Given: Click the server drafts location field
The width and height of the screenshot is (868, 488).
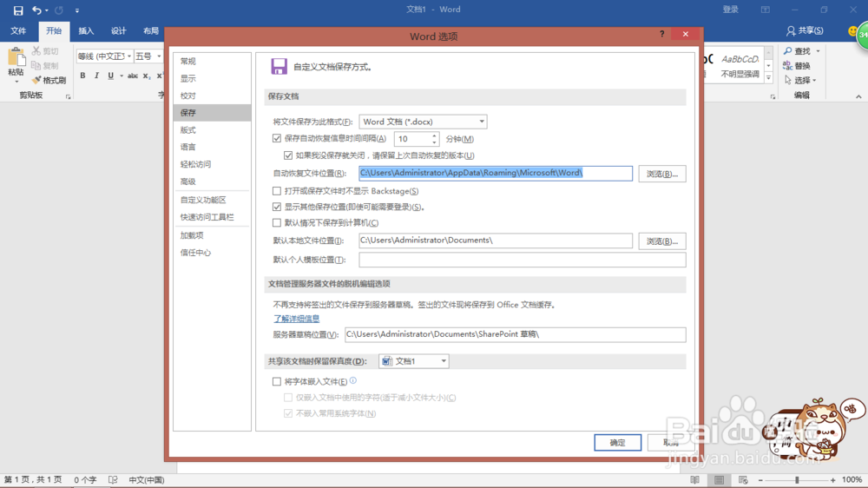Looking at the screenshot, I should coord(516,334).
